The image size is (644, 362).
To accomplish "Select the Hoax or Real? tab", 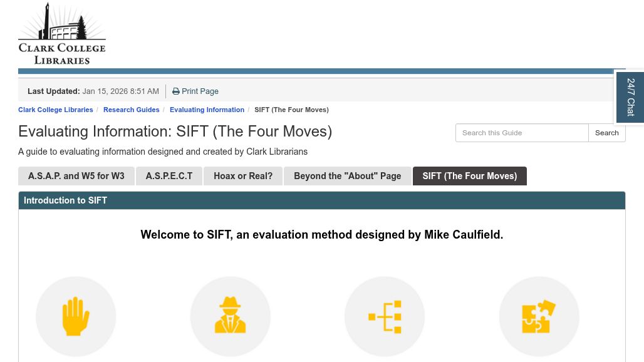I will [243, 176].
